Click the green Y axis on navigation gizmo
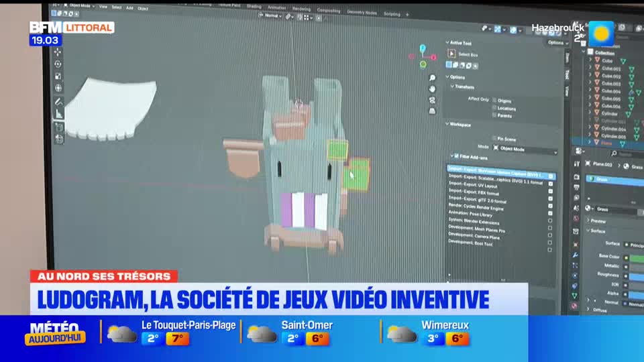This screenshot has width=644, height=362. [x=423, y=64]
